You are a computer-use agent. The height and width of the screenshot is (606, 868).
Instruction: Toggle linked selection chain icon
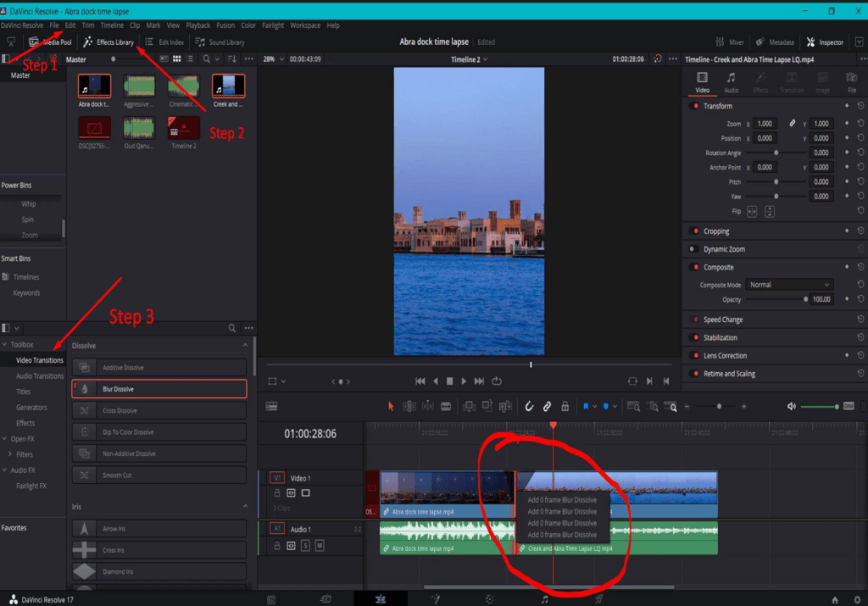coord(547,407)
